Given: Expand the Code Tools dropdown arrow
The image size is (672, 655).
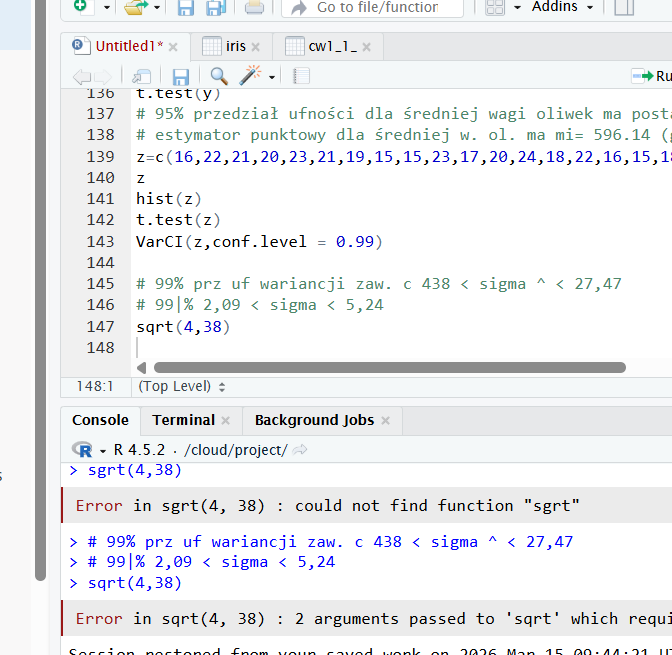Looking at the screenshot, I should pyautogui.click(x=272, y=78).
